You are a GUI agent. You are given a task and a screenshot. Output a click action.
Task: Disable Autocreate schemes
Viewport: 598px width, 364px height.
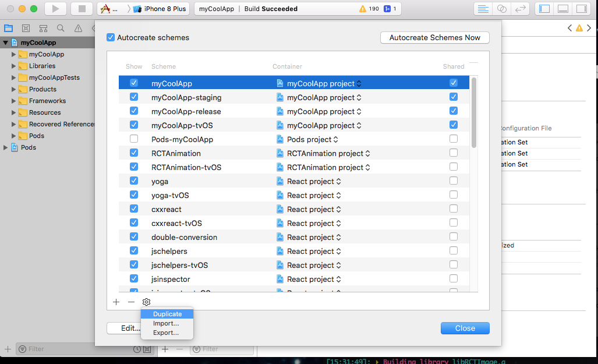click(x=111, y=37)
